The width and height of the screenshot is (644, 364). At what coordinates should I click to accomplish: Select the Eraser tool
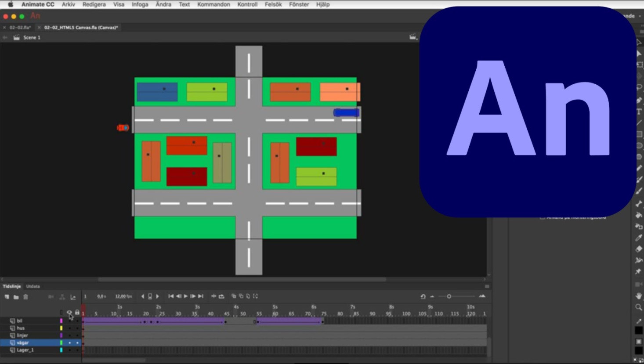pos(639,249)
